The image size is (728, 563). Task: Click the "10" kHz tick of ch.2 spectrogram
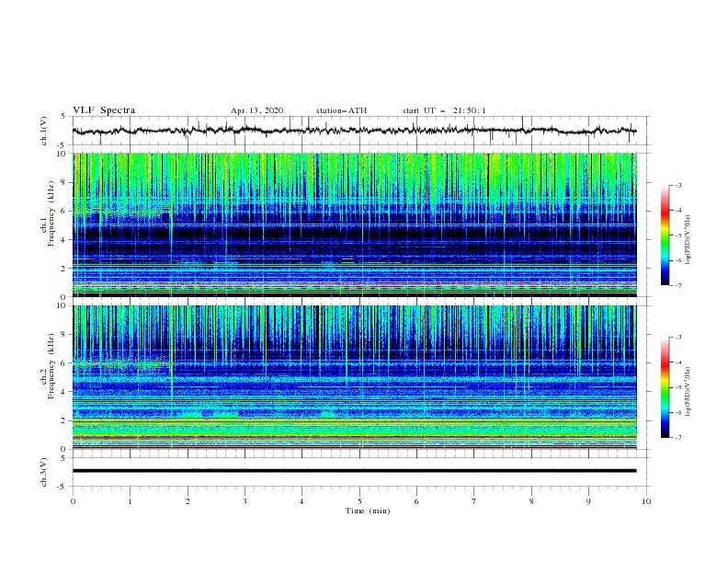(x=62, y=305)
